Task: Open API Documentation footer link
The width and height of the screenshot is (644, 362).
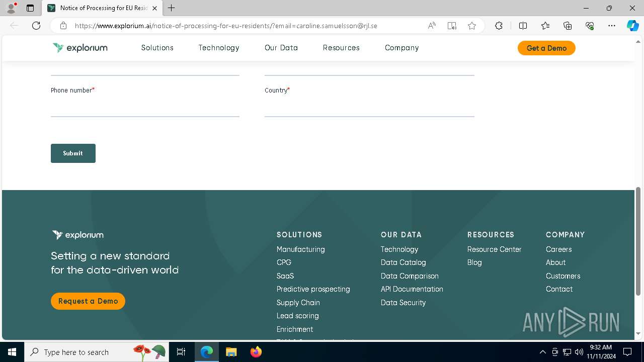Action: (412, 289)
